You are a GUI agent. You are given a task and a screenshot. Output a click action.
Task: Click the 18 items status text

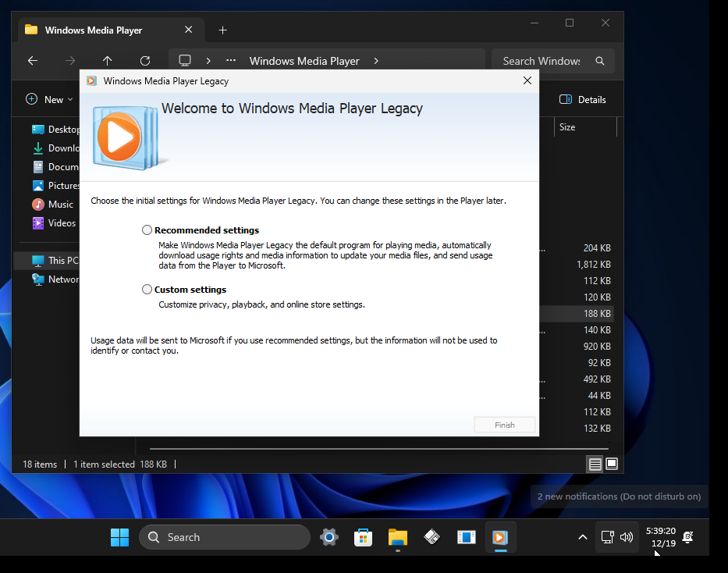click(x=40, y=464)
